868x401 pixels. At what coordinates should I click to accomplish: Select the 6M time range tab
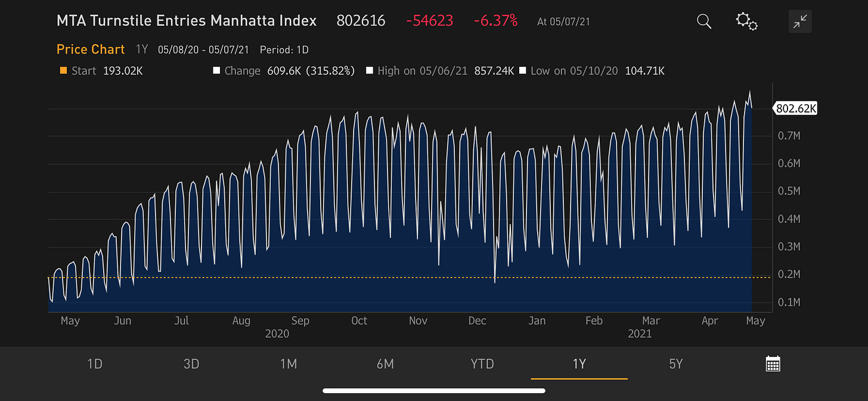click(385, 363)
